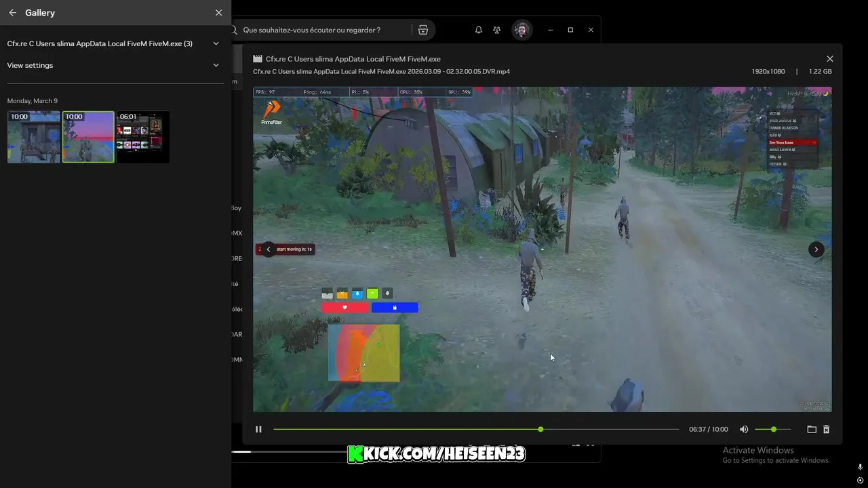Click the 1920x1080 resolution text
The image size is (868, 488).
coord(768,71)
